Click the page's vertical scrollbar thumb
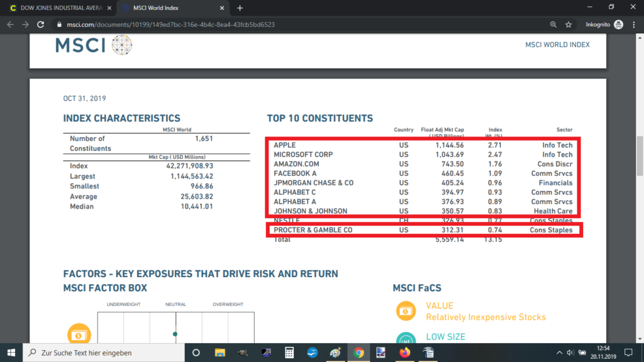Image resolution: width=644 pixels, height=362 pixels. 640,156
